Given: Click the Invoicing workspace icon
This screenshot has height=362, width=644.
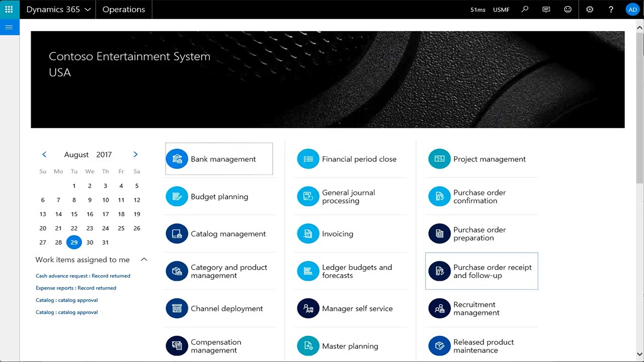Looking at the screenshot, I should click(x=308, y=234).
